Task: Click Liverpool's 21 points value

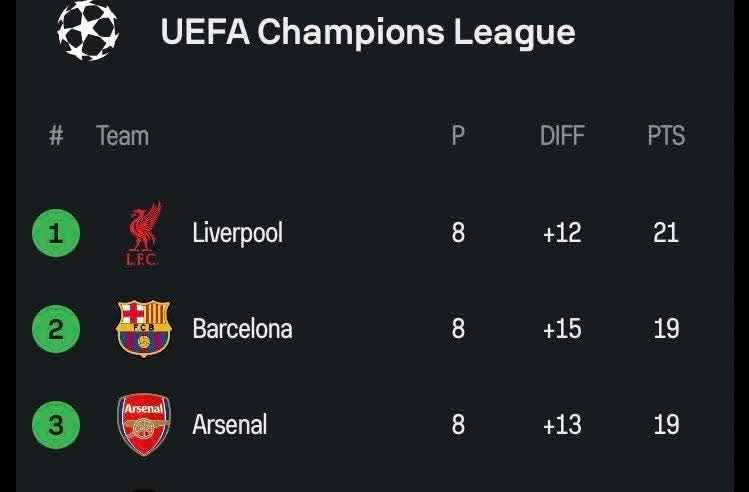Action: (666, 233)
